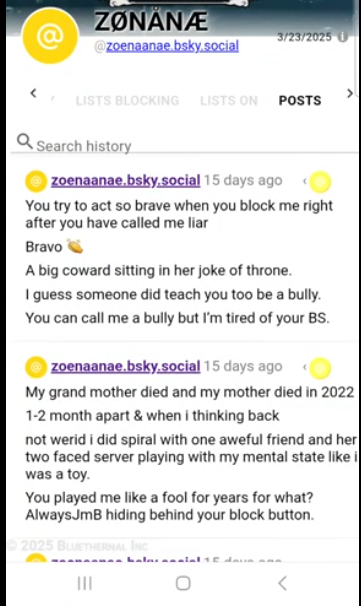
Task: Tap the Android recent apps button
Action: click(x=85, y=583)
